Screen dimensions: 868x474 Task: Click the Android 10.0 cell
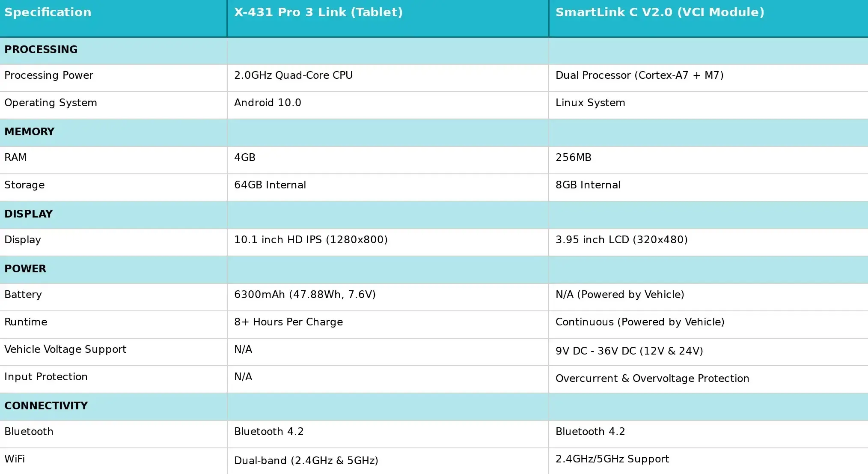(x=268, y=103)
